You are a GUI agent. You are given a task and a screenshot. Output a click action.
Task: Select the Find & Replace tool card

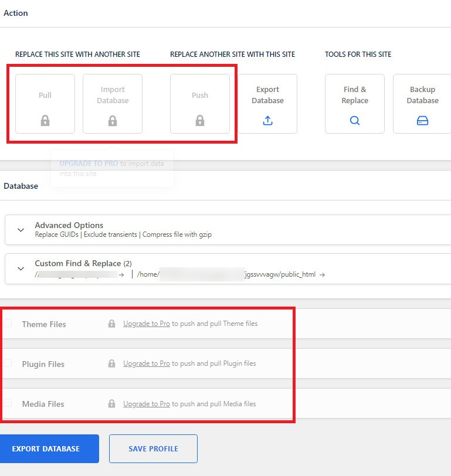(x=354, y=104)
